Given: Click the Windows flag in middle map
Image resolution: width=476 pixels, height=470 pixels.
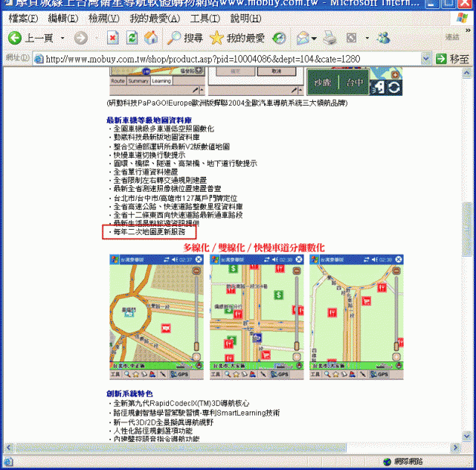Looking at the screenshot, I should click(215, 260).
